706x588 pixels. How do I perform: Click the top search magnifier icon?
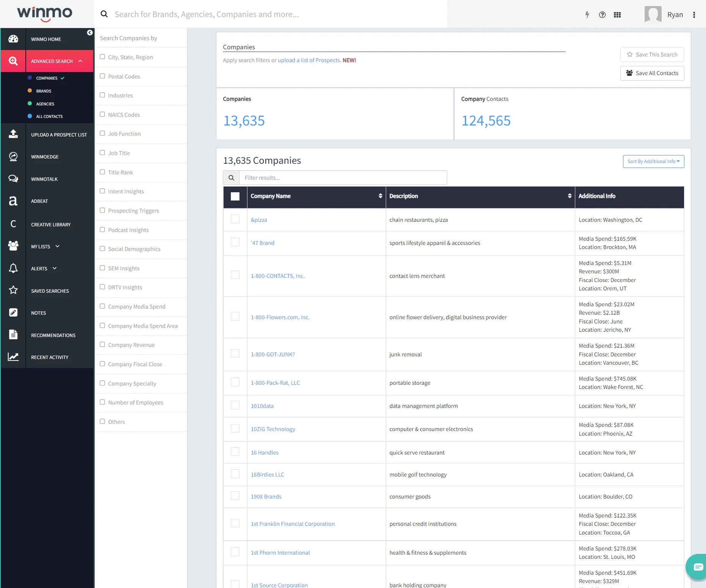(104, 14)
